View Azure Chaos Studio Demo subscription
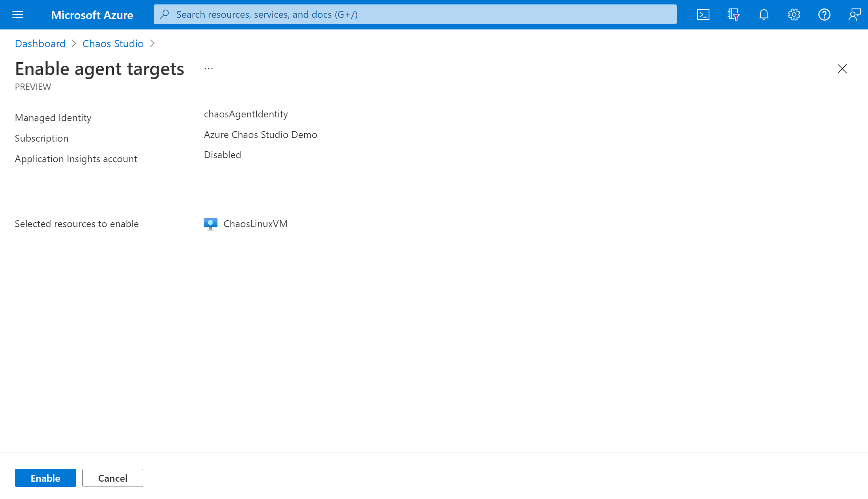The image size is (868, 499). (x=261, y=134)
